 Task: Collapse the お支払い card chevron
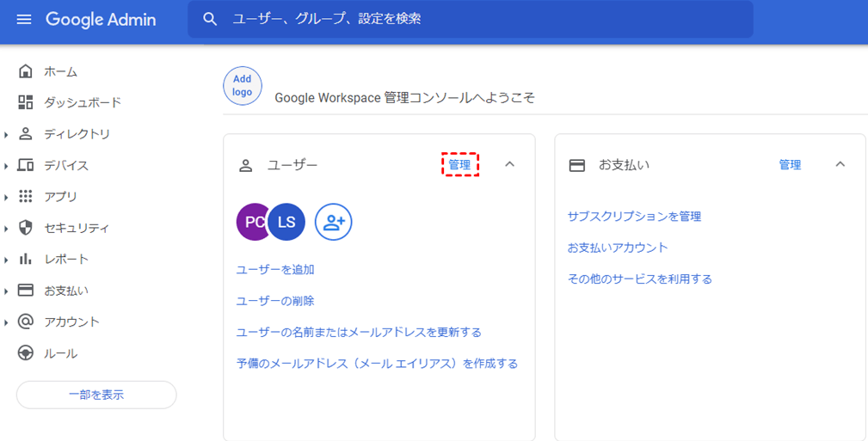(840, 164)
